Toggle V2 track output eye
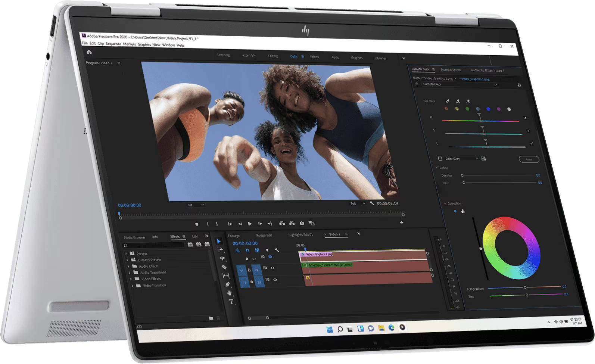Screen dimensions: 595x364 click(x=270, y=257)
